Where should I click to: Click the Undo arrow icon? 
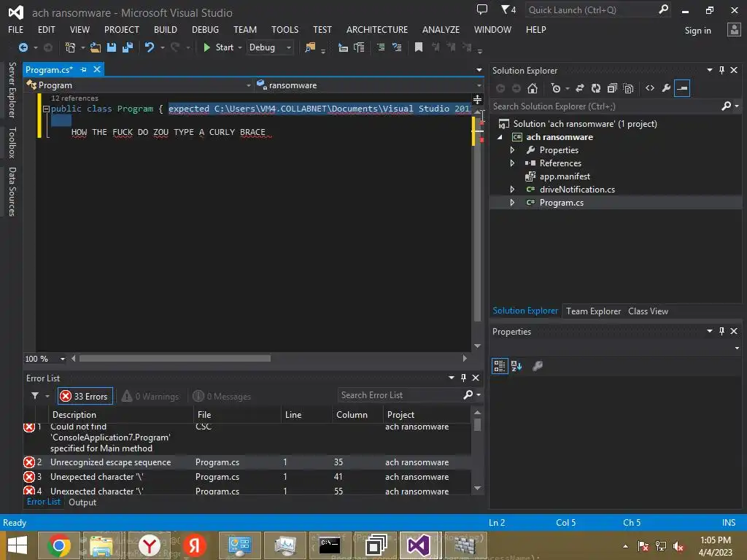[x=150, y=47]
